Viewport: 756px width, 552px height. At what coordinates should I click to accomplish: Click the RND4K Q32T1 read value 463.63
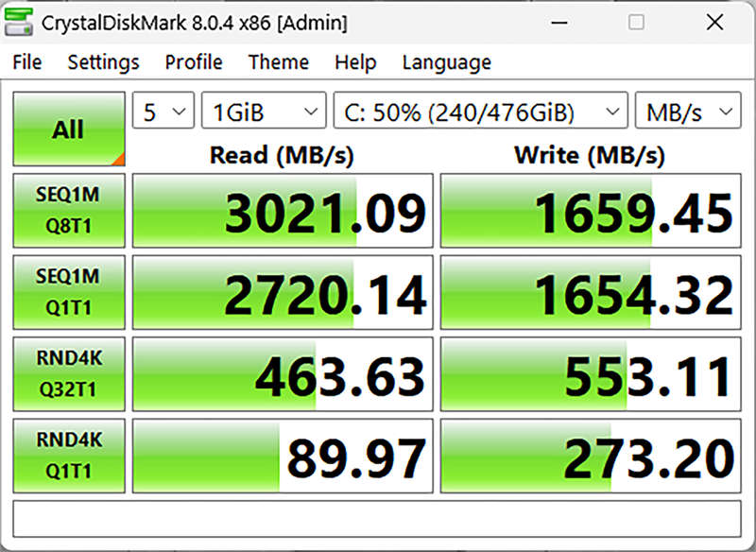pos(283,374)
